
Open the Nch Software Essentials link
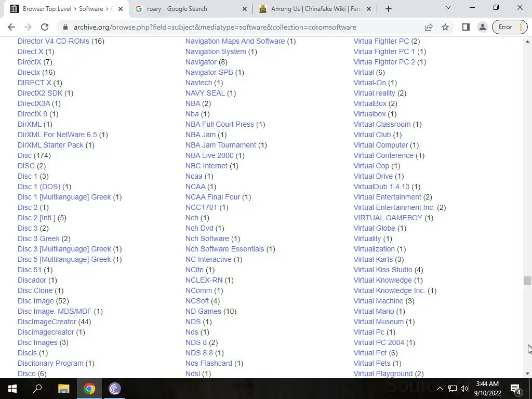[224, 249]
